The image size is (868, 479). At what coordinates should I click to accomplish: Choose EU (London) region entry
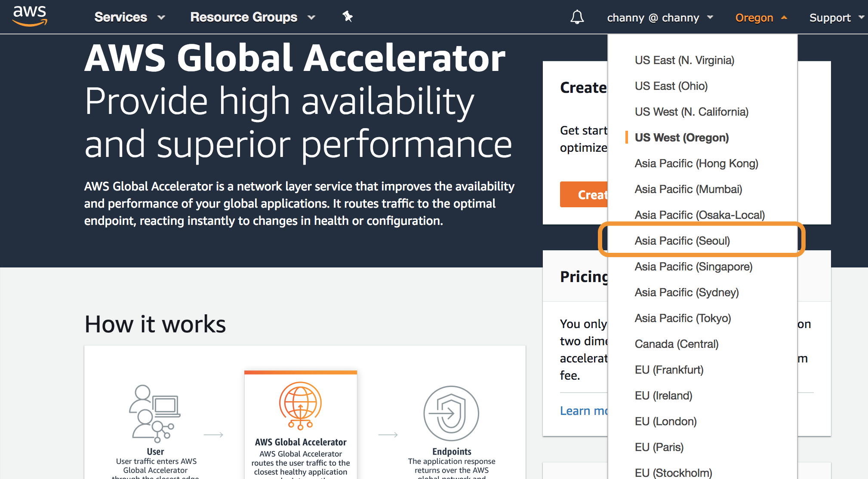coord(665,421)
